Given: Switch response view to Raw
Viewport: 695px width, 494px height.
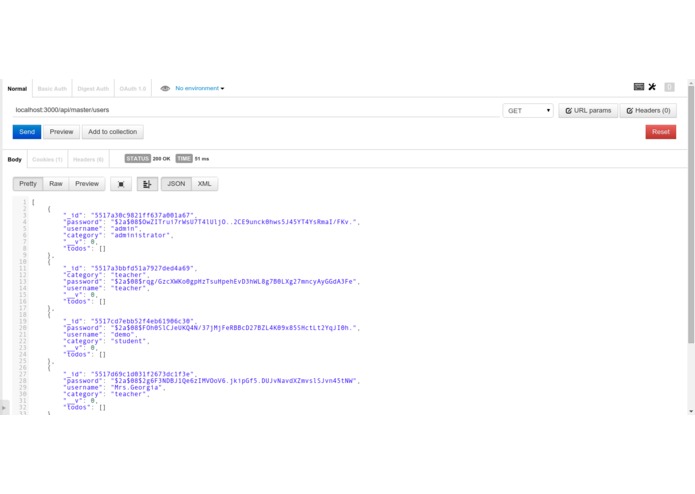Looking at the screenshot, I should pyautogui.click(x=56, y=184).
